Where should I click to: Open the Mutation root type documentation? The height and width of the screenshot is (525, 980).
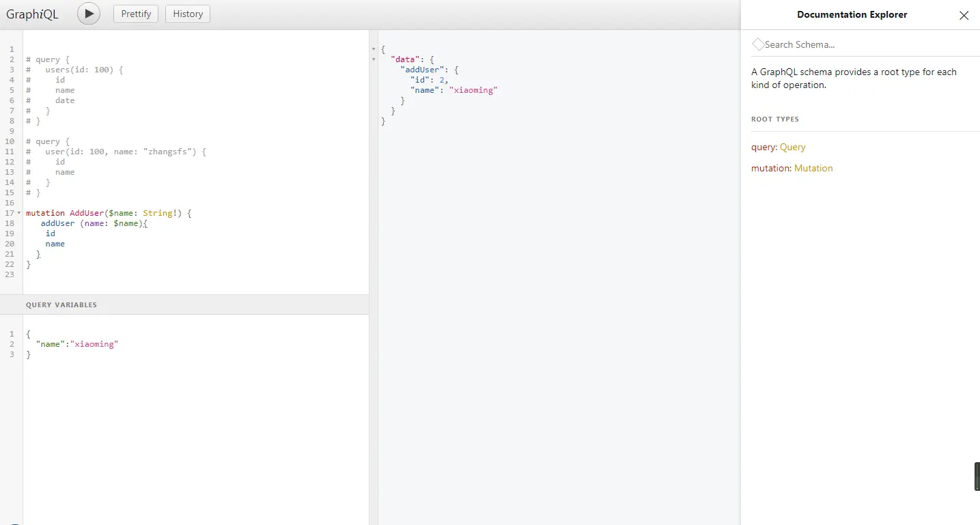pos(813,168)
